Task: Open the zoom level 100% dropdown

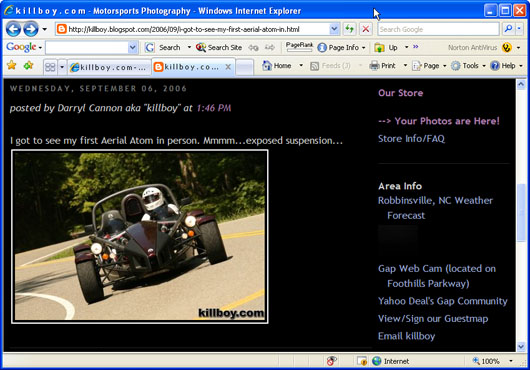Action: (510, 361)
